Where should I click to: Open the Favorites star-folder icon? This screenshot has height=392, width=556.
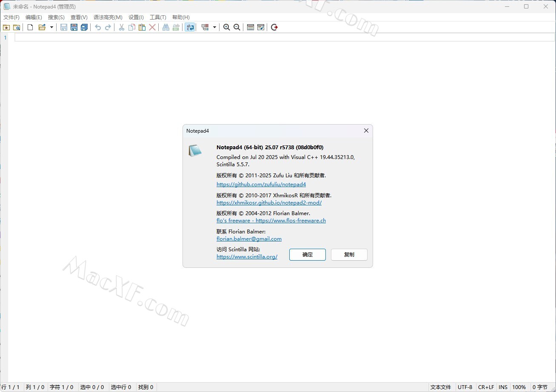(x=6, y=27)
